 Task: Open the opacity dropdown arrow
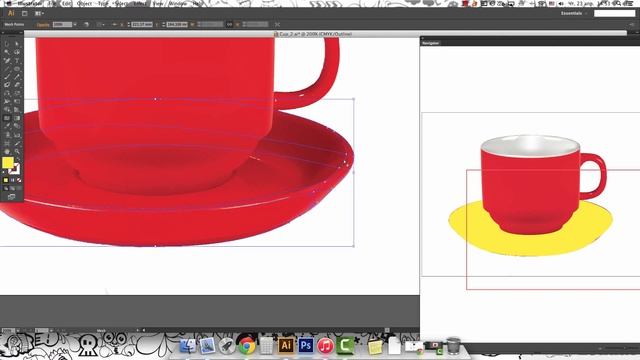[x=75, y=24]
